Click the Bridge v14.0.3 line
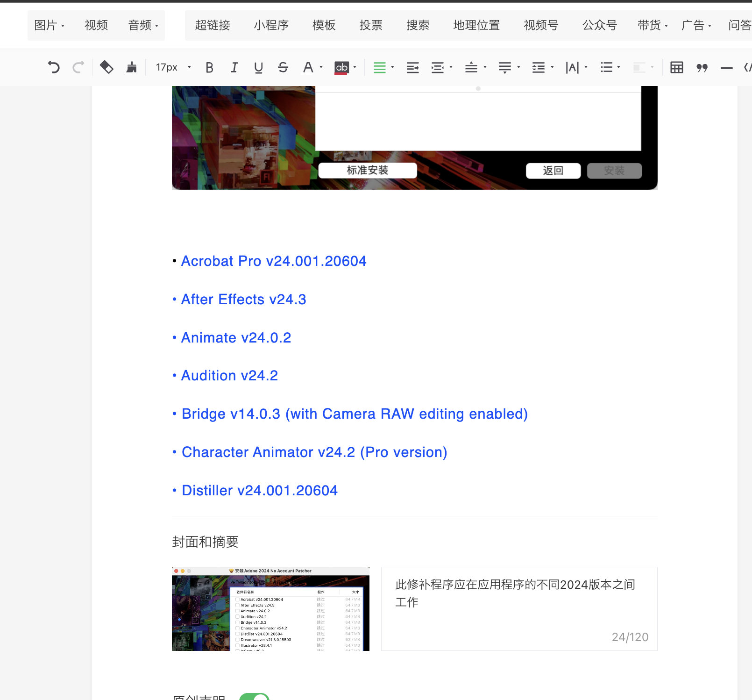Viewport: 752px width, 700px height. 355,414
